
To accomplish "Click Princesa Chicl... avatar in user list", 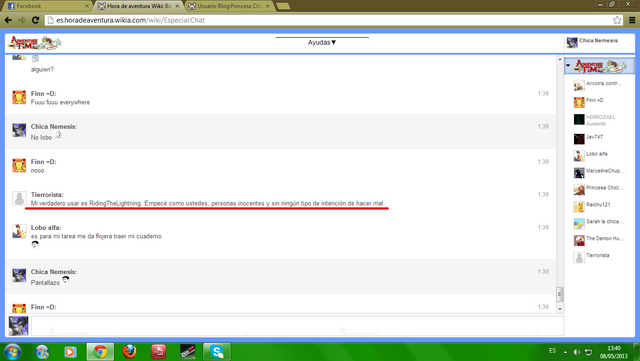I will point(579,190).
